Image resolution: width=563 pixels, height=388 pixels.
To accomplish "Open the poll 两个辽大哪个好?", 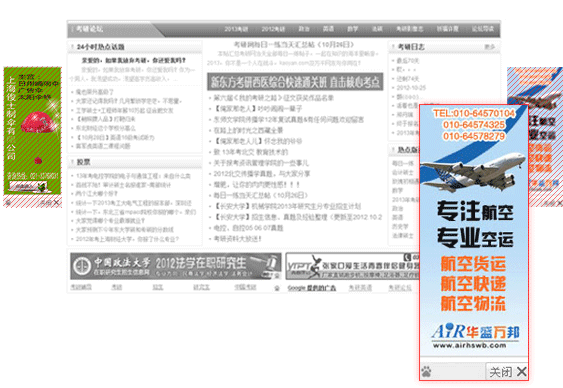I will point(97,194).
